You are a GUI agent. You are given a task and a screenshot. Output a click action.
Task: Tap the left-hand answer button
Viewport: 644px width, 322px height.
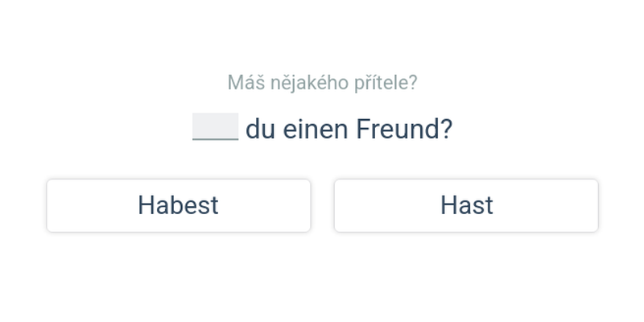(x=178, y=205)
